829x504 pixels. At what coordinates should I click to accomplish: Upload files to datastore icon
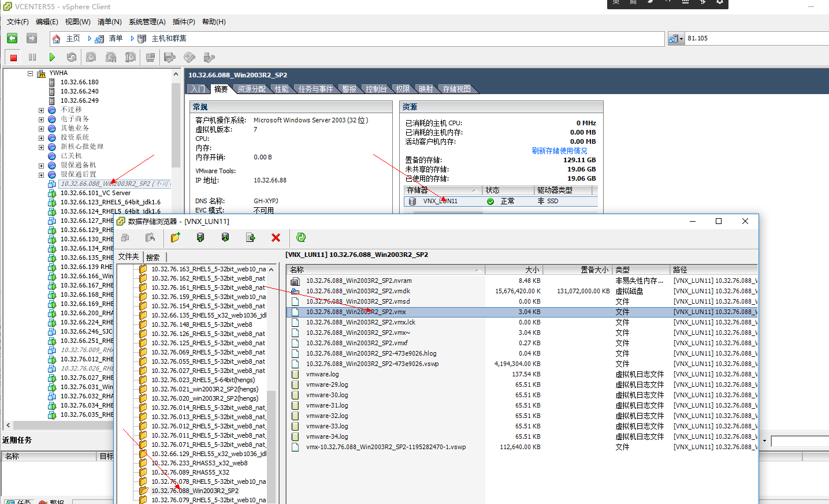pyautogui.click(x=200, y=237)
